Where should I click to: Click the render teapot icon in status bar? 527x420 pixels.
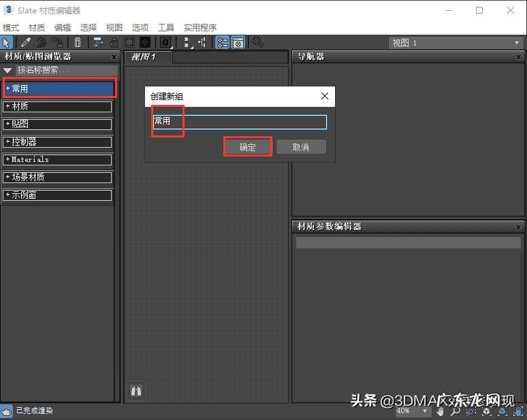click(x=6, y=411)
